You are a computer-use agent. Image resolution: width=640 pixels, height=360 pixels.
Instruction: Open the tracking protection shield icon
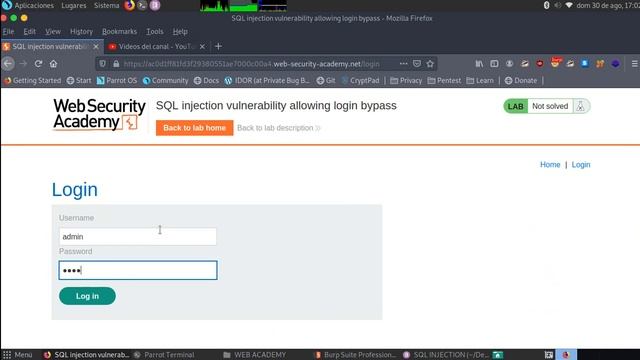click(x=103, y=64)
